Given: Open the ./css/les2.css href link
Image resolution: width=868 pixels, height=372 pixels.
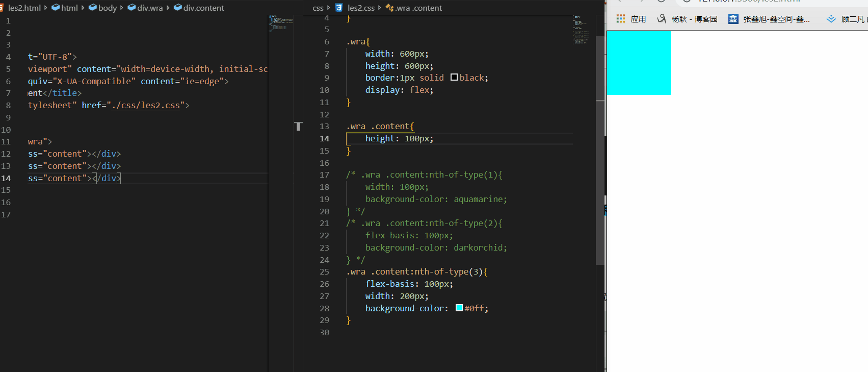Looking at the screenshot, I should tap(146, 105).
